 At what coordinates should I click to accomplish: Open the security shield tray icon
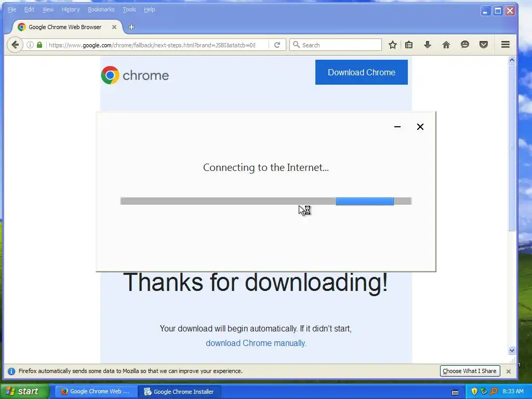pos(474,391)
